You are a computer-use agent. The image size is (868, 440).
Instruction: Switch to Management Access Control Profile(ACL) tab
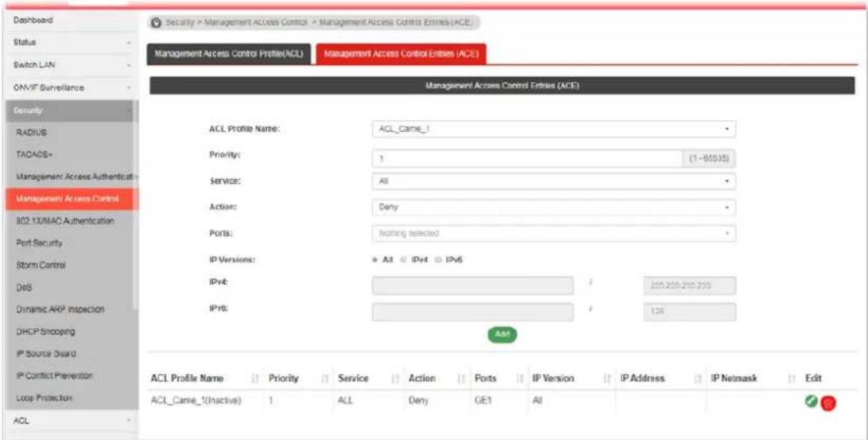229,54
